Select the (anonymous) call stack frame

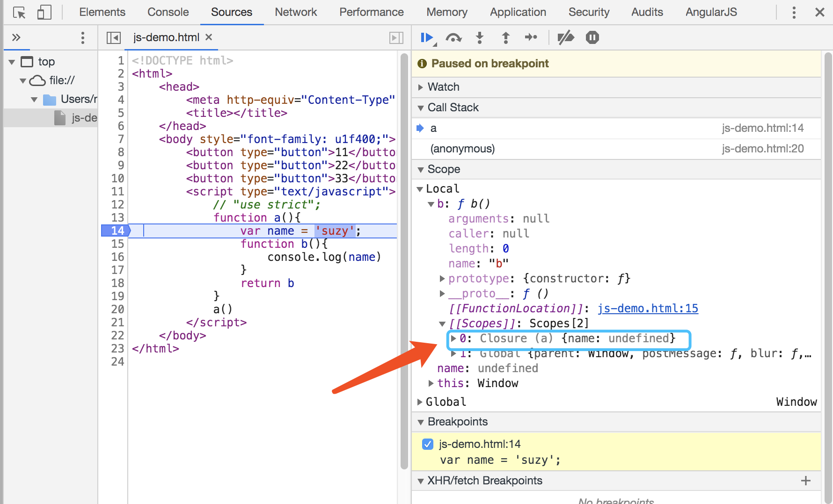point(616,149)
